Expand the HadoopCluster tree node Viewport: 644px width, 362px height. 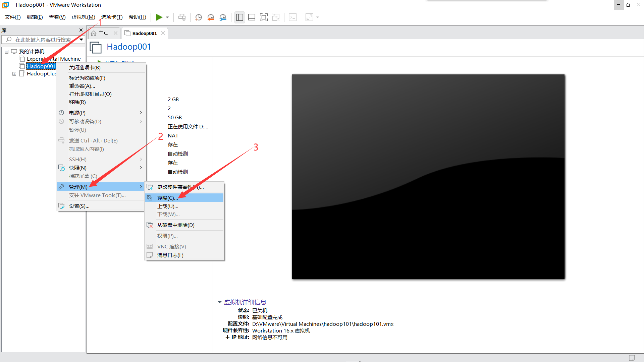(14, 74)
